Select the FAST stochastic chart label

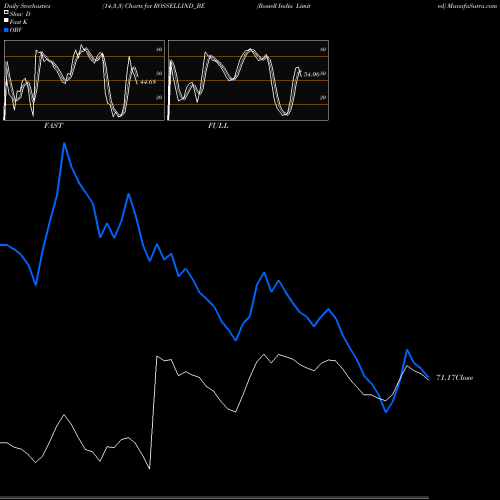(53, 126)
